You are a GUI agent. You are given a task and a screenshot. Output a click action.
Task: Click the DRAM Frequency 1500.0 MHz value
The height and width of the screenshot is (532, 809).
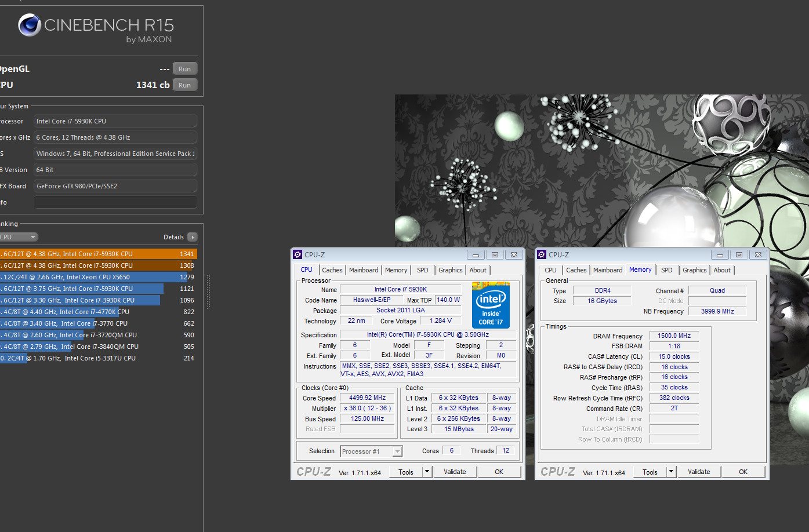tap(674, 336)
